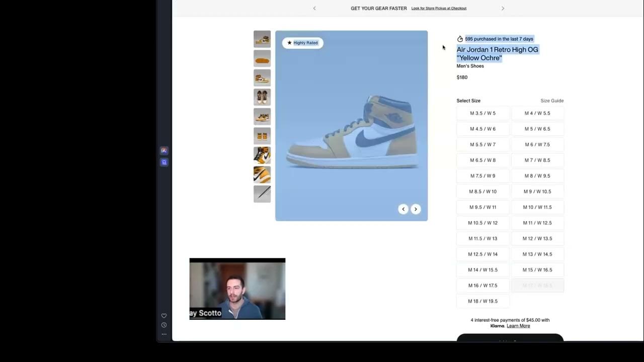644x362 pixels.
Task: Click Look for Store Pickup at Checkout link
Action: pyautogui.click(x=439, y=8)
